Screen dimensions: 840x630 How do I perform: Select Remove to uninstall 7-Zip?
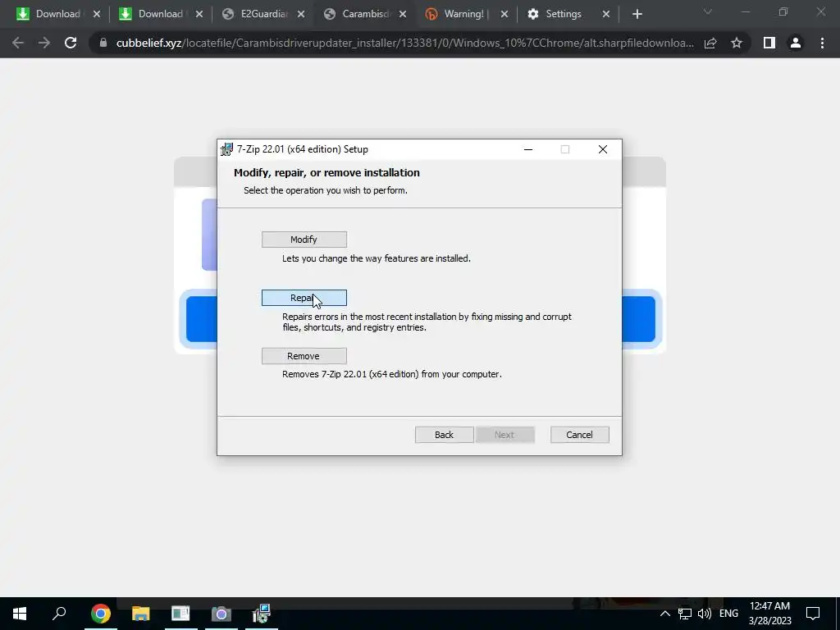[x=304, y=356]
